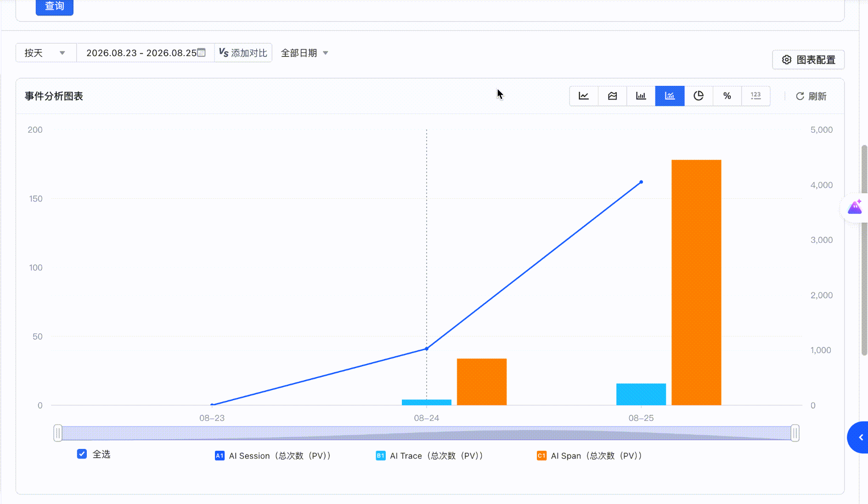The width and height of the screenshot is (868, 504).
Task: Toggle AI Trace legend item
Action: [x=429, y=456]
